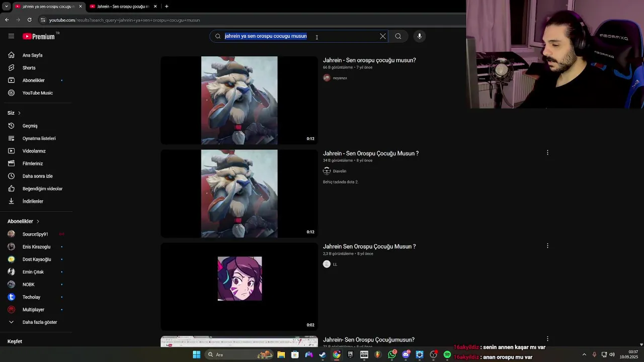Open YouTube Music from sidebar
The width and height of the screenshot is (644, 362).
tap(36, 93)
